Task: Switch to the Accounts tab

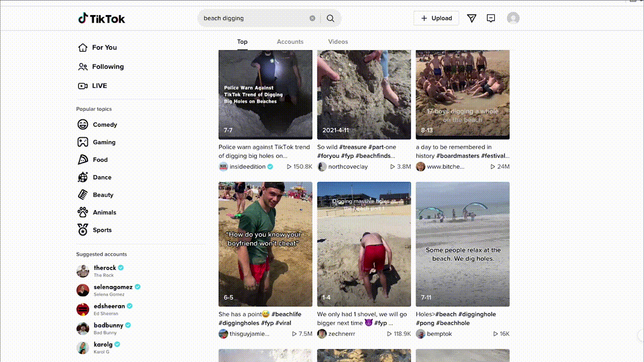Action: (290, 42)
